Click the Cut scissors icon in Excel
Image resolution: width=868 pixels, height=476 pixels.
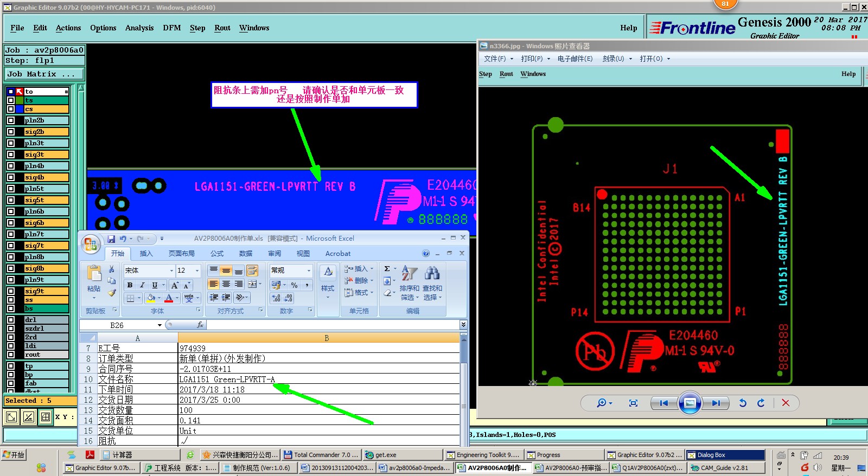(x=111, y=269)
